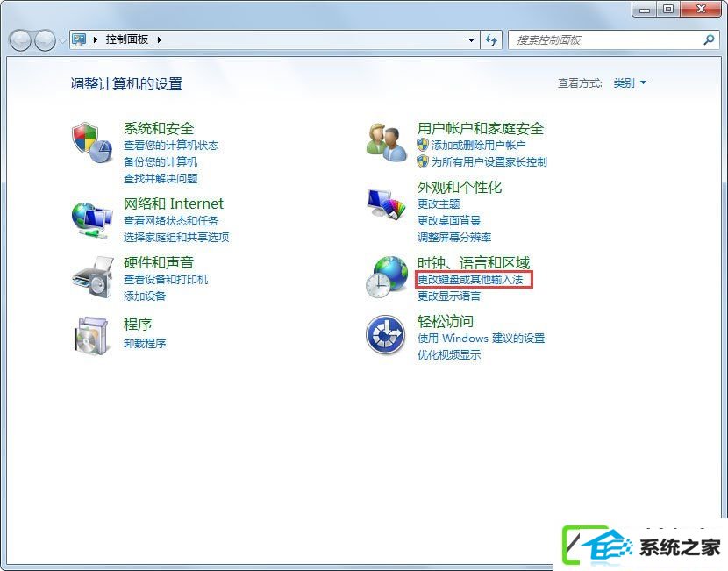The image size is (728, 571).
Task: Open 查找并解决问题 link
Action: tap(161, 179)
